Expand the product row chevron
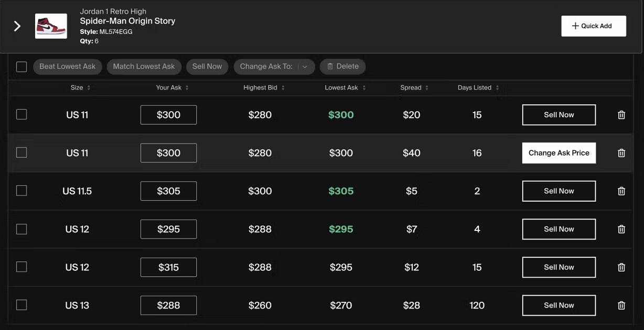Viewport: 644px width, 330px height. pyautogui.click(x=17, y=26)
